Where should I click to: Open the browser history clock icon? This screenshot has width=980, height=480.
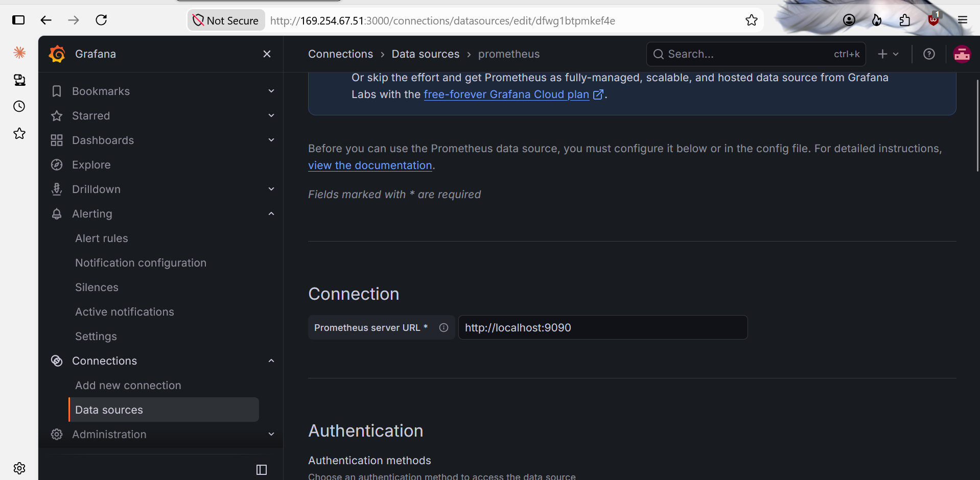coord(19,106)
